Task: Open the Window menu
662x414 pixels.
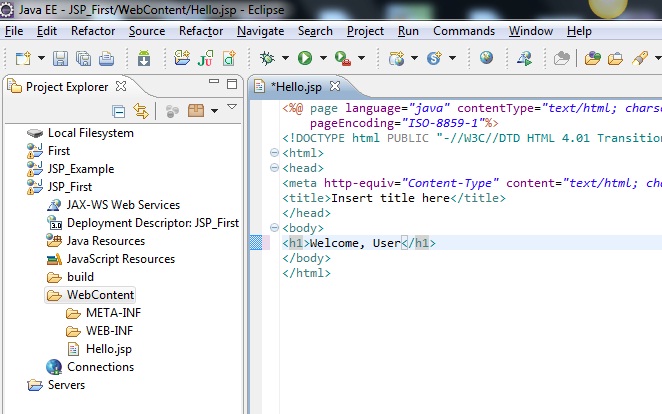Action: coord(531,31)
